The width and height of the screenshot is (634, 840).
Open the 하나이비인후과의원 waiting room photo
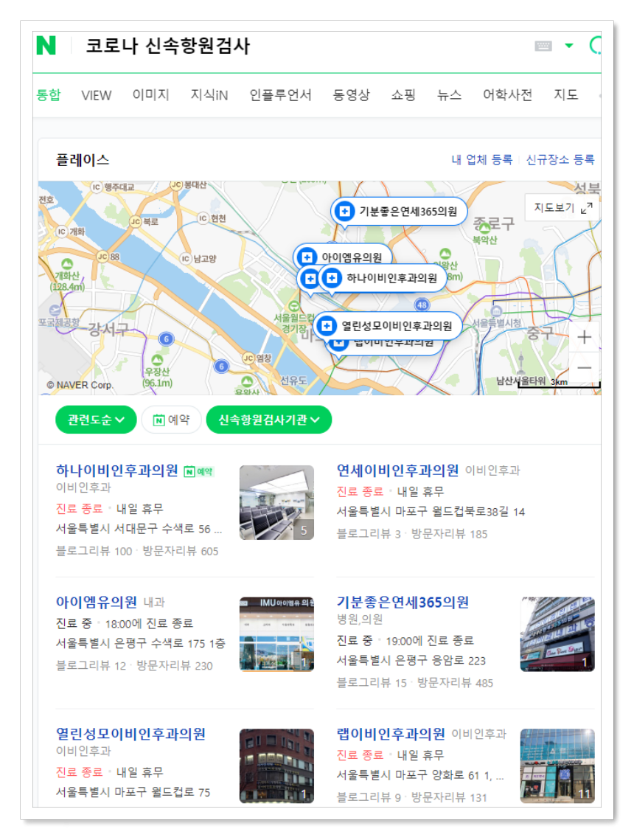(277, 502)
